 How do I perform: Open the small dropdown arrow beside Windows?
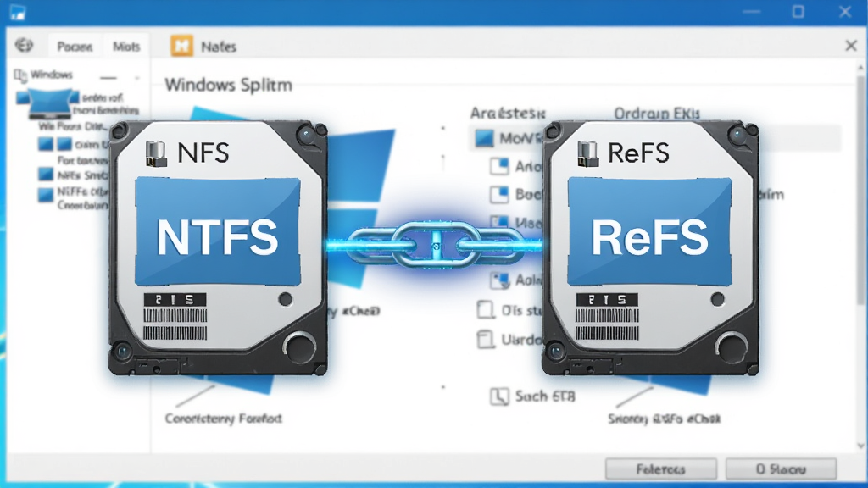[x=136, y=77]
